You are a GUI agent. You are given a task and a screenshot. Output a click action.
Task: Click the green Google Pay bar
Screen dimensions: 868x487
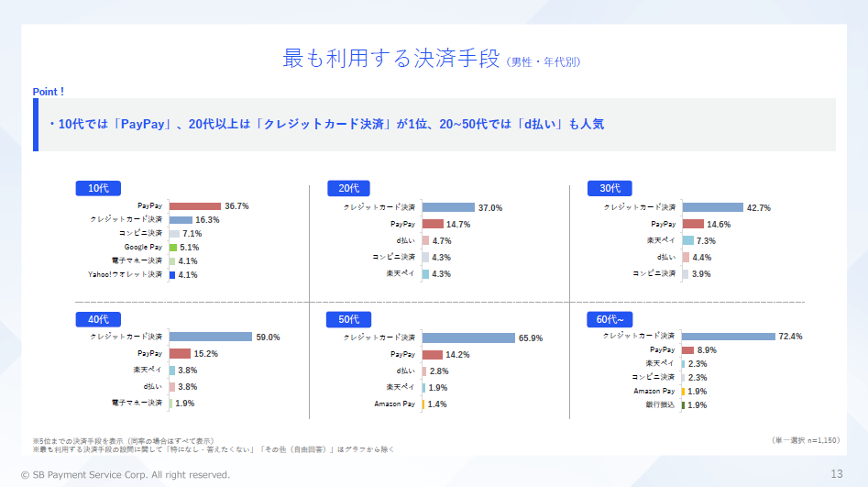pos(171,248)
